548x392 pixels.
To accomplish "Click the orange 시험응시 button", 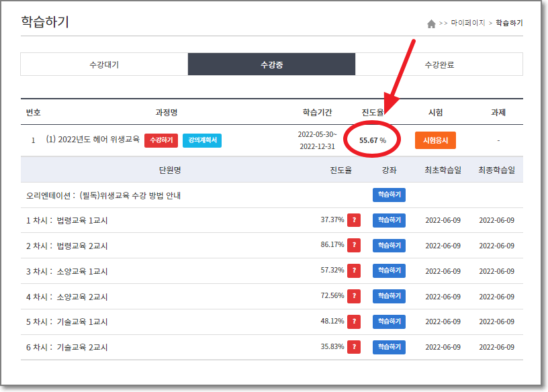I will (435, 140).
